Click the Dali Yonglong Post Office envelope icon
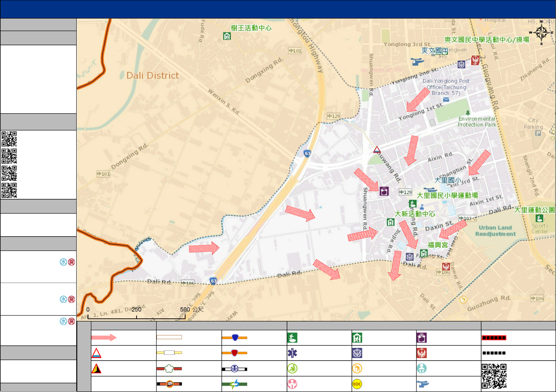This screenshot has height=392, width=556. tap(446, 99)
